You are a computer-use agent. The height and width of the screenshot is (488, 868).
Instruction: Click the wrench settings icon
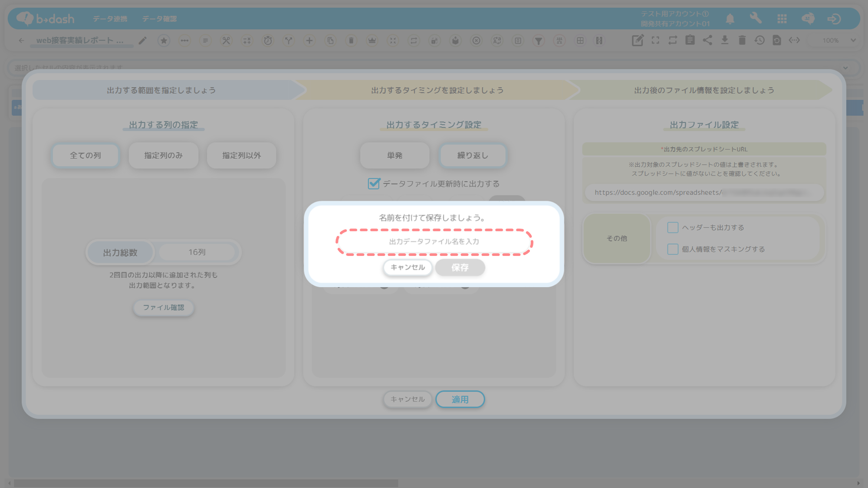756,18
